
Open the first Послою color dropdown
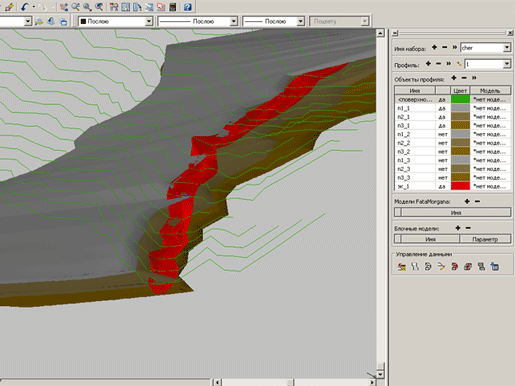coord(149,21)
